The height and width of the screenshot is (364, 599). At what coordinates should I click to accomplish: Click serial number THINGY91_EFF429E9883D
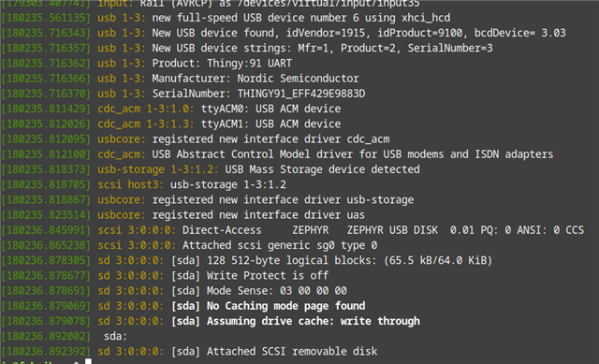pyautogui.click(x=301, y=94)
